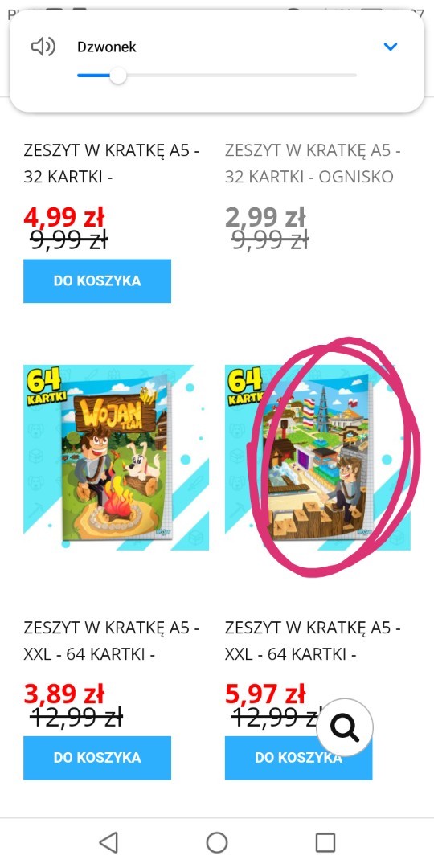Viewport: 434px width, 868px height.
Task: Open recent apps square button
Action: click(x=325, y=842)
